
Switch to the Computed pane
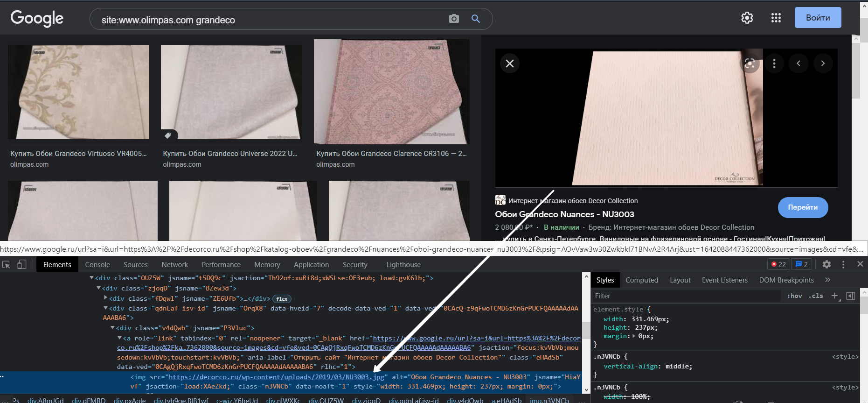click(642, 280)
